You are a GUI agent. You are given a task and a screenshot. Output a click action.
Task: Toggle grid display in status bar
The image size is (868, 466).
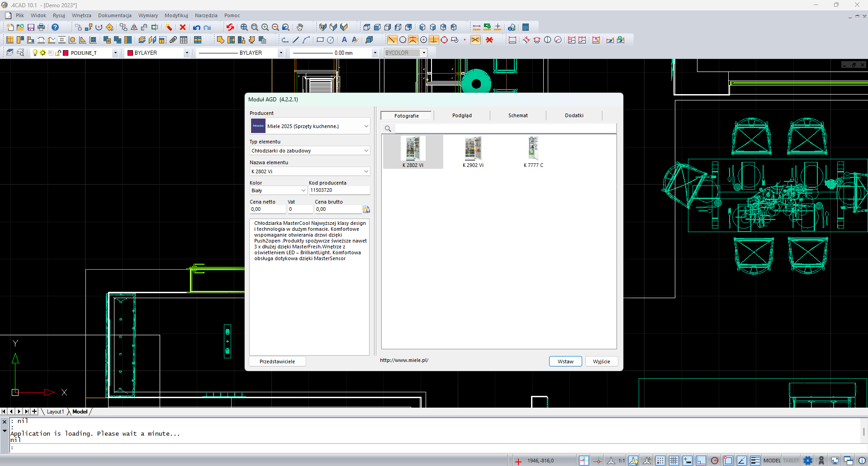(x=674, y=461)
